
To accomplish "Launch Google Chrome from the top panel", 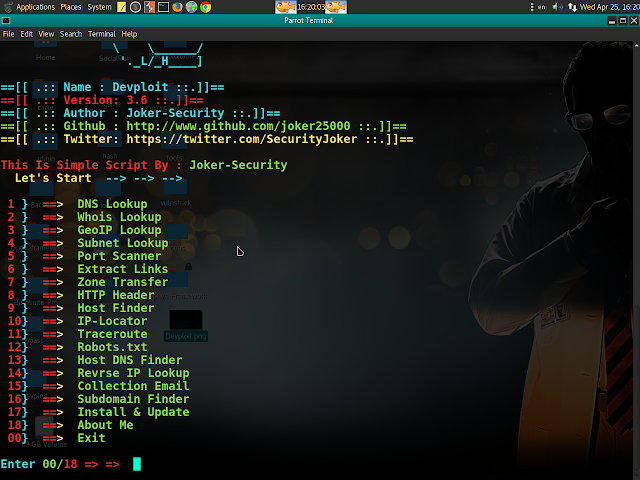I will pyautogui.click(x=205, y=7).
